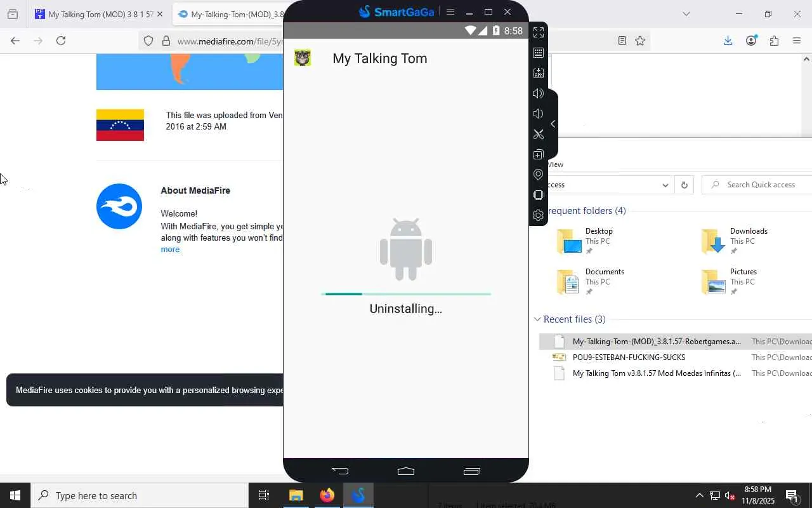Click the mediafire.com address bar
The width and height of the screenshot is (812, 508).
230,41
